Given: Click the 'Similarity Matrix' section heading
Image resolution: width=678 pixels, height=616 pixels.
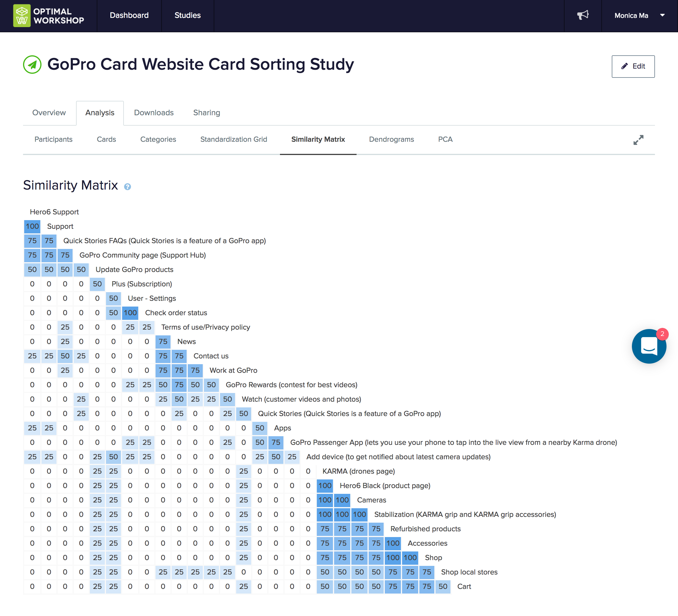Looking at the screenshot, I should pos(71,185).
